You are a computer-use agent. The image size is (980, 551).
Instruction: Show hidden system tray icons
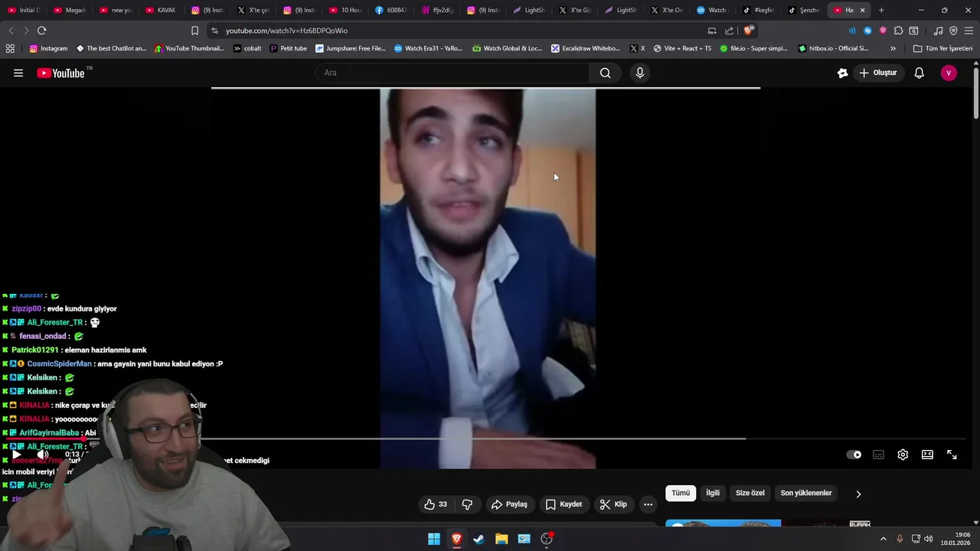click(883, 539)
